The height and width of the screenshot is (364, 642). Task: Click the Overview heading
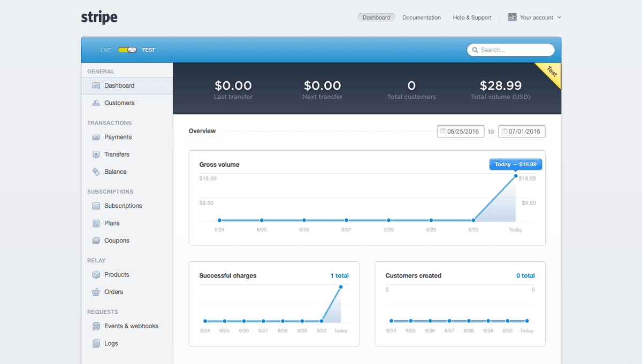(202, 131)
